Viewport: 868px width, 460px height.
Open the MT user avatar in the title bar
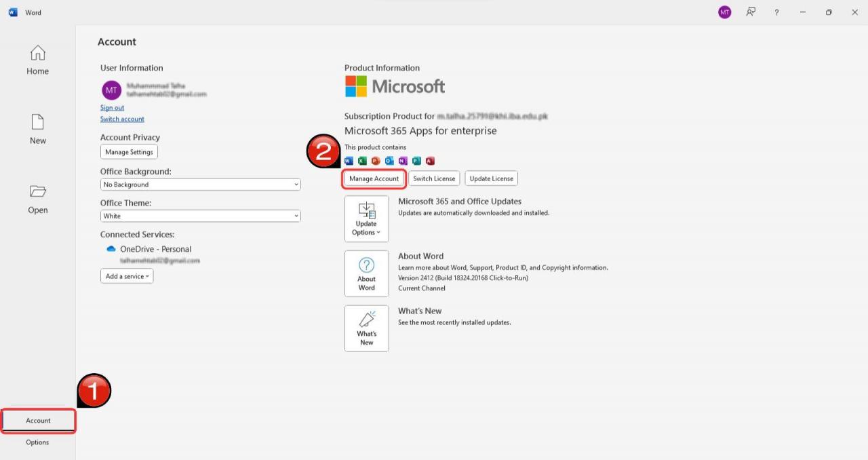[x=724, y=12]
